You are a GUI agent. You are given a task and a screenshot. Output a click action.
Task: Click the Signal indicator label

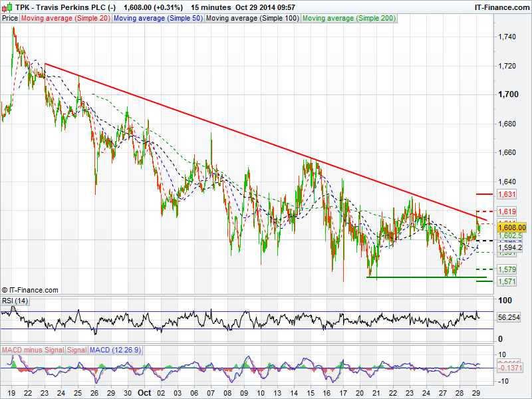tap(76, 349)
